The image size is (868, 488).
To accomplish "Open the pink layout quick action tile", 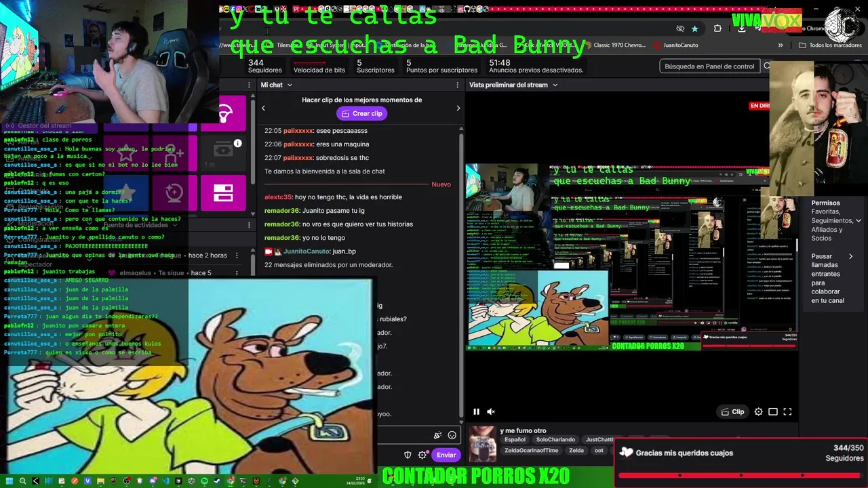I will [x=223, y=193].
